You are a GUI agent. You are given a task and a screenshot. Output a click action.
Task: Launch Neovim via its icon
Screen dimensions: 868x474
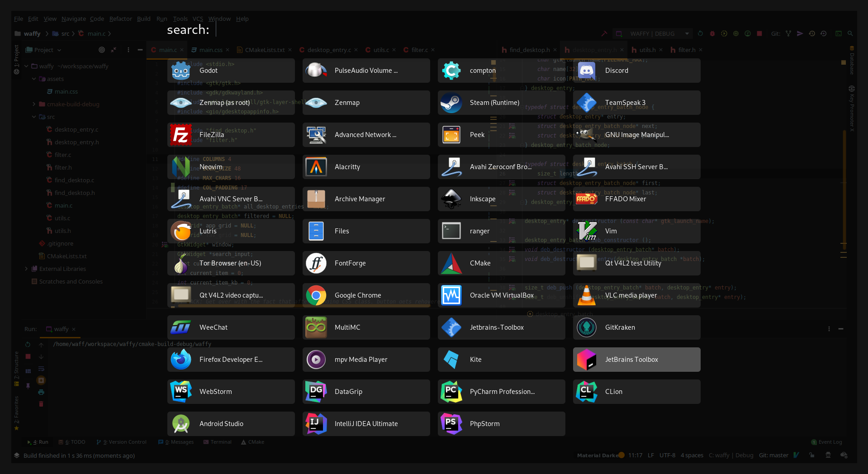pyautogui.click(x=180, y=167)
